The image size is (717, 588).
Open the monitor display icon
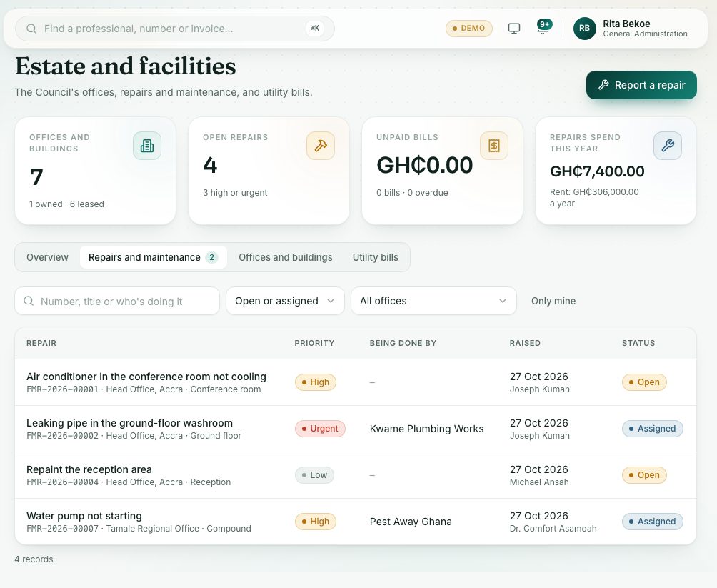[514, 29]
